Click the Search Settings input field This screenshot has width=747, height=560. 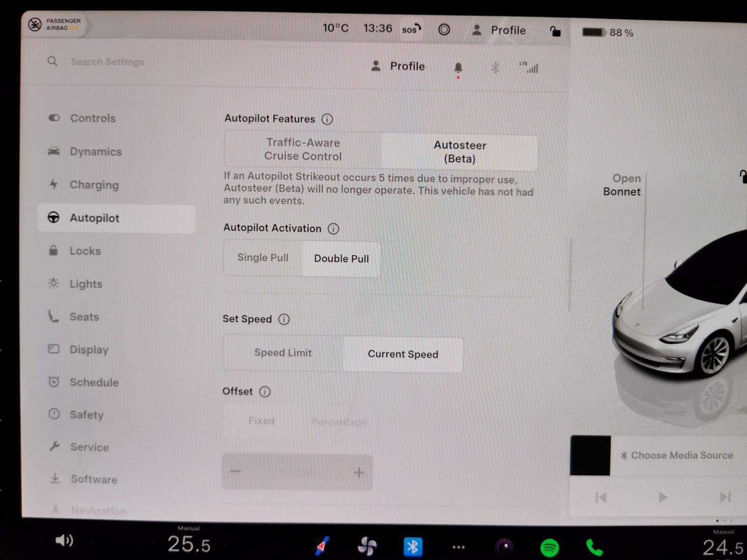pos(108,62)
